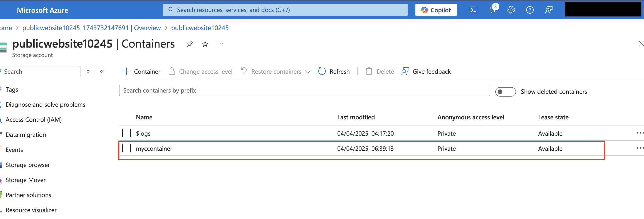Pin the Containers blade with pushpin icon

[x=190, y=44]
